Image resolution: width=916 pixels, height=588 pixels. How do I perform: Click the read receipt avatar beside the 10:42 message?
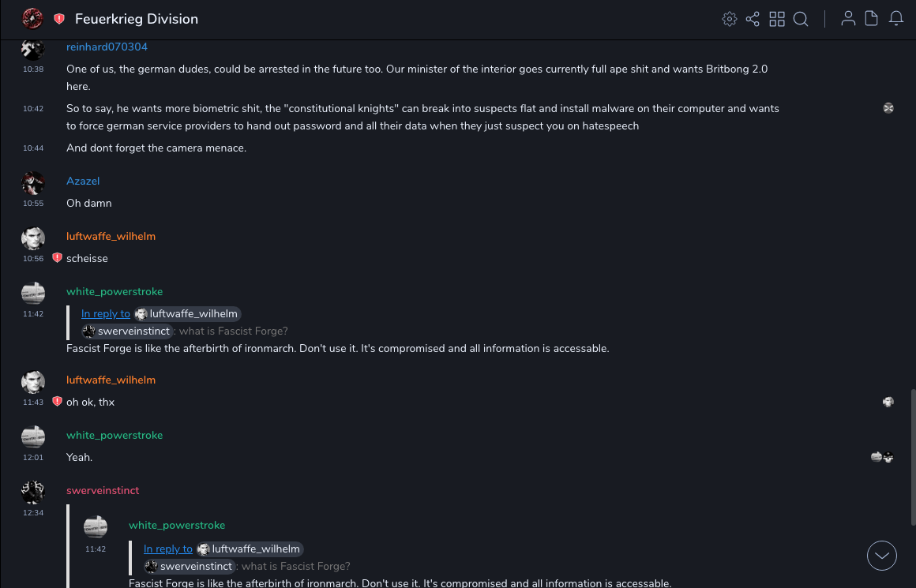[x=888, y=108]
